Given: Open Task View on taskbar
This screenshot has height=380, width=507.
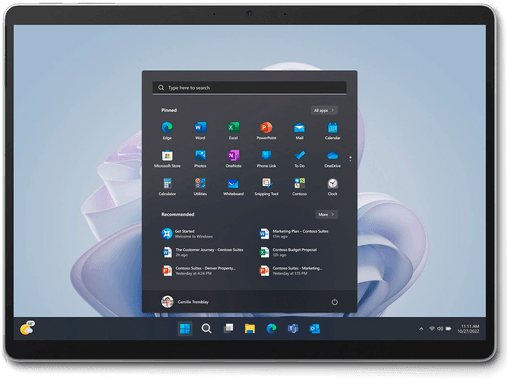Looking at the screenshot, I should point(228,329).
